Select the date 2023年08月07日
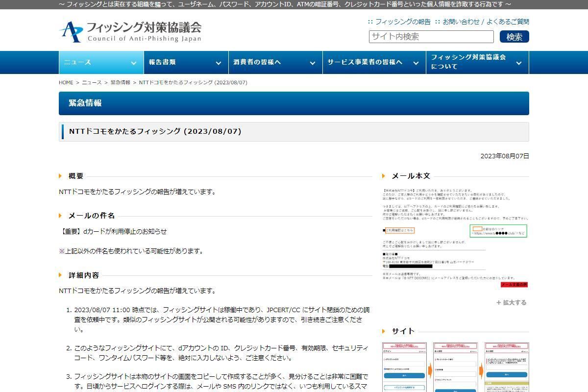Viewport: 588px width, 392px height. [x=505, y=156]
